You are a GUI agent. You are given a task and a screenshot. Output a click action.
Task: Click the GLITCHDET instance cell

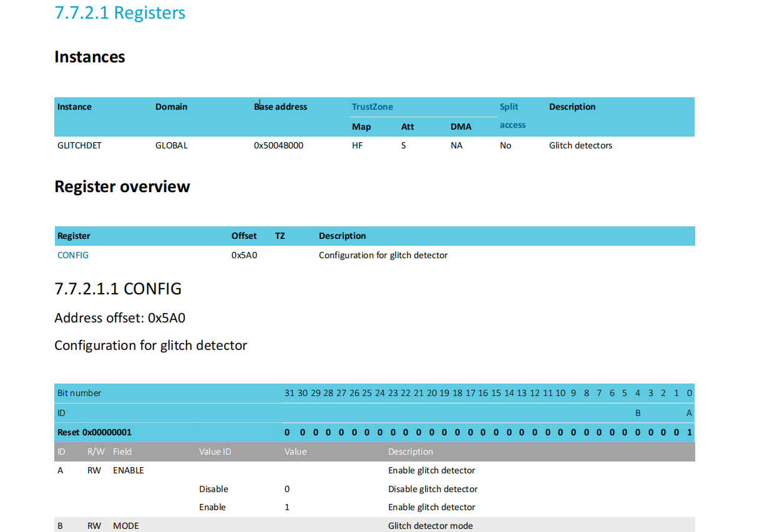pyautogui.click(x=79, y=145)
